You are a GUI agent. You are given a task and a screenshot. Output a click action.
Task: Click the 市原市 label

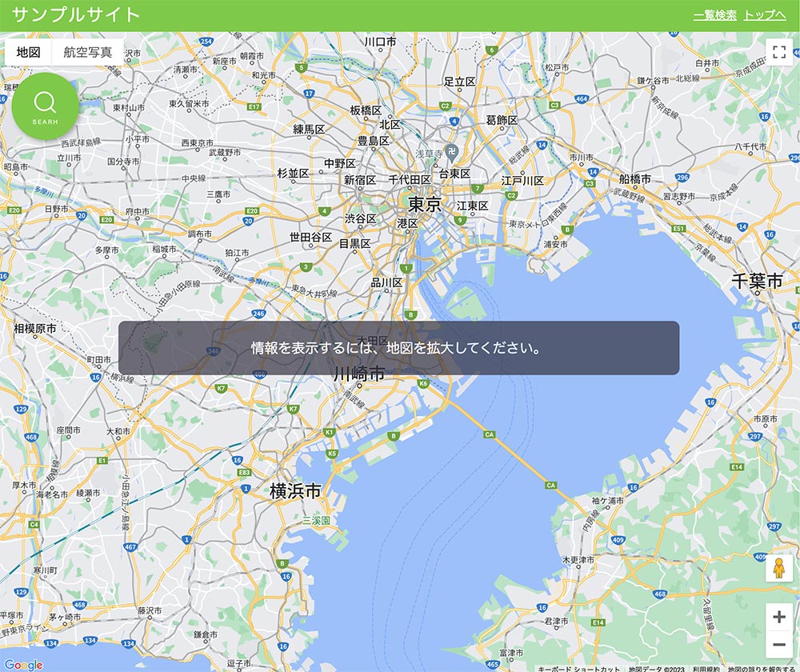pyautogui.click(x=766, y=419)
